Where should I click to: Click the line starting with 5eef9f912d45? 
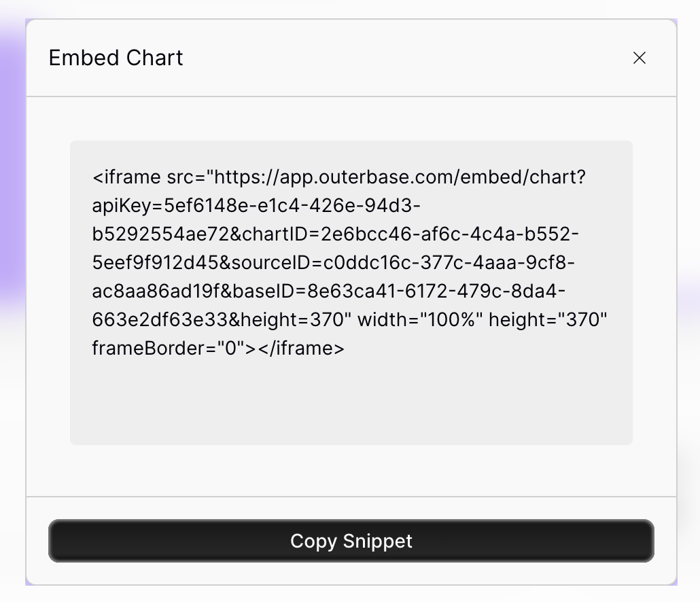point(333,262)
